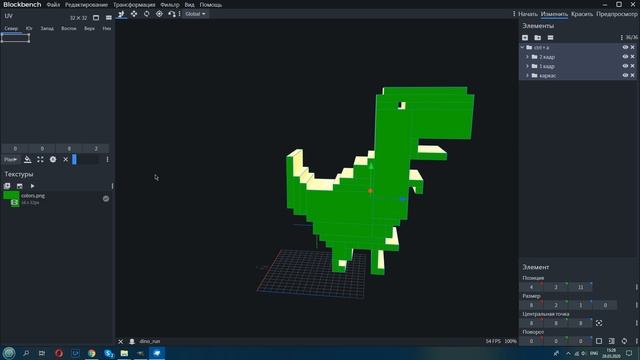Toggle visibility of 1 кадр group
Screen dimensions: 640x360
pos(625,66)
